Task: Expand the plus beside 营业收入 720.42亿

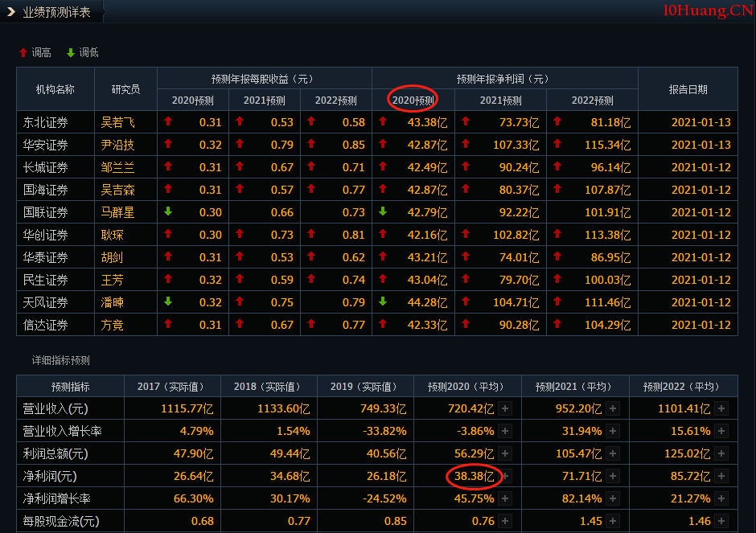Action: [505, 408]
